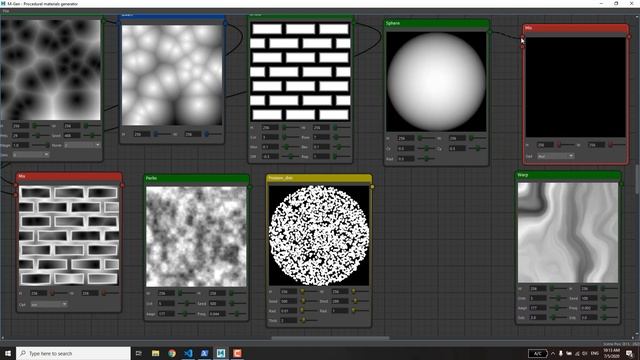
Task: Switch to Visual Studio Code in taskbar
Action: 188,353
